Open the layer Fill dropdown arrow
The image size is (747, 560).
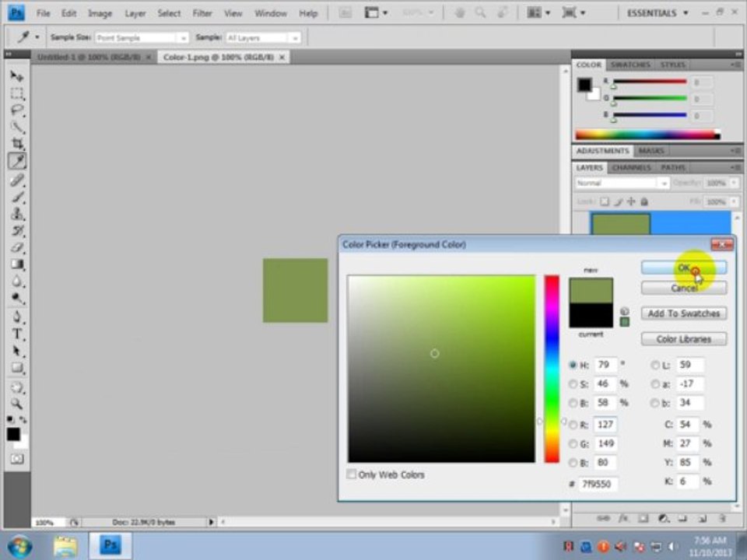click(x=734, y=202)
